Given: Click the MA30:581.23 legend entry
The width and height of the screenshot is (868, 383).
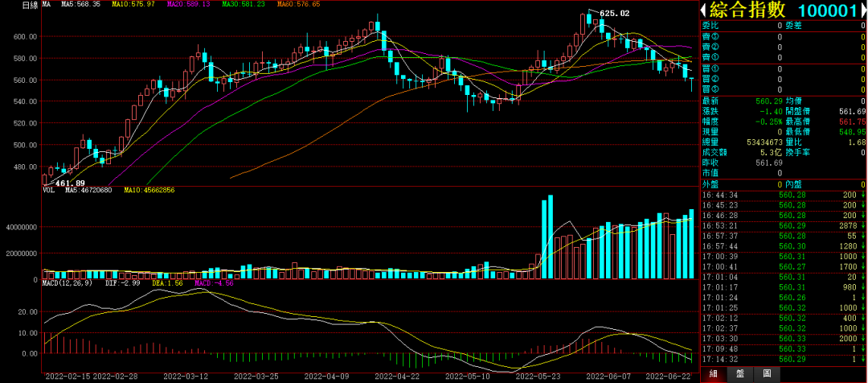Looking at the screenshot, I should (x=243, y=5).
